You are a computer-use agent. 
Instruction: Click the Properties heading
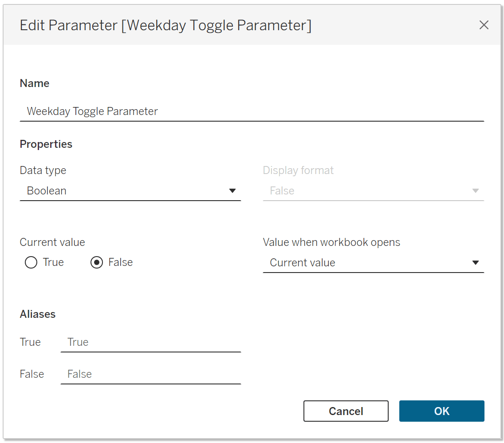coord(46,144)
